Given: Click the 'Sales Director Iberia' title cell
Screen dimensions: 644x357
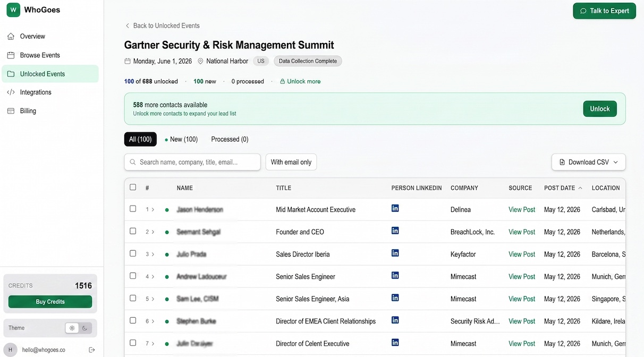Looking at the screenshot, I should (303, 254).
